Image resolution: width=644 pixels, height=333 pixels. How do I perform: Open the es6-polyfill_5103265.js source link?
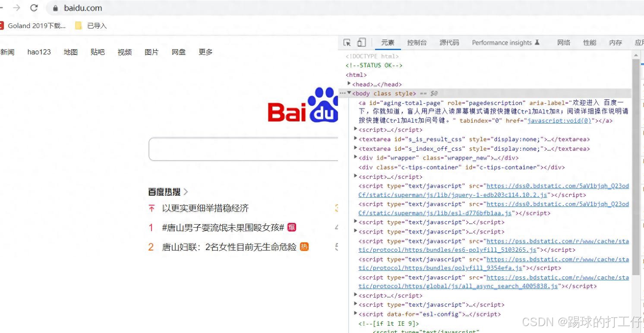[x=493, y=246]
